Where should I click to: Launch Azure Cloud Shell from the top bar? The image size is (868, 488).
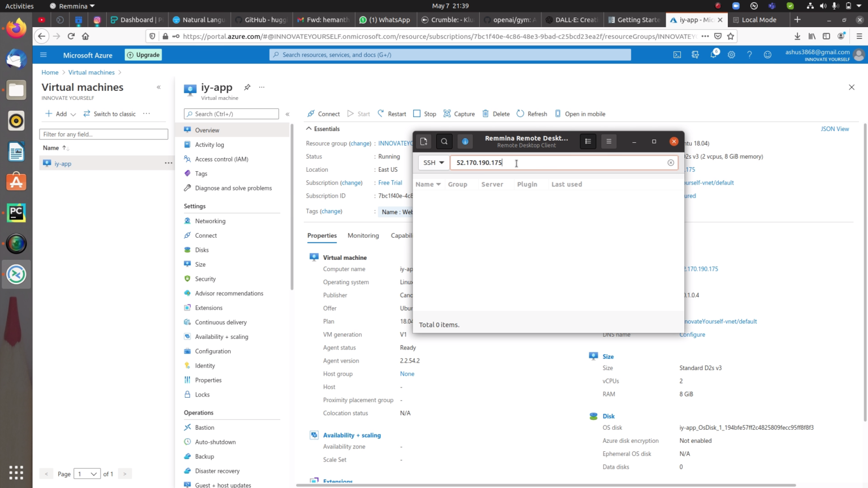tap(677, 55)
